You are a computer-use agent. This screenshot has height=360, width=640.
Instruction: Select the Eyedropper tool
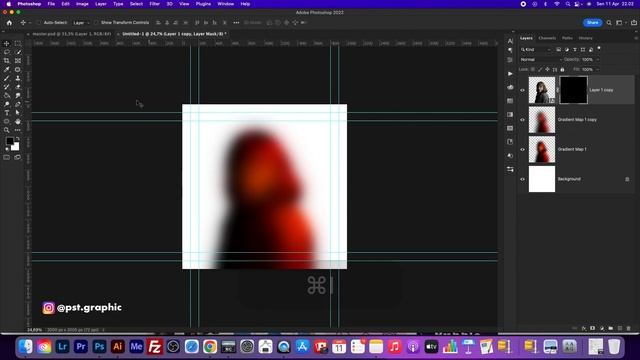[7, 69]
